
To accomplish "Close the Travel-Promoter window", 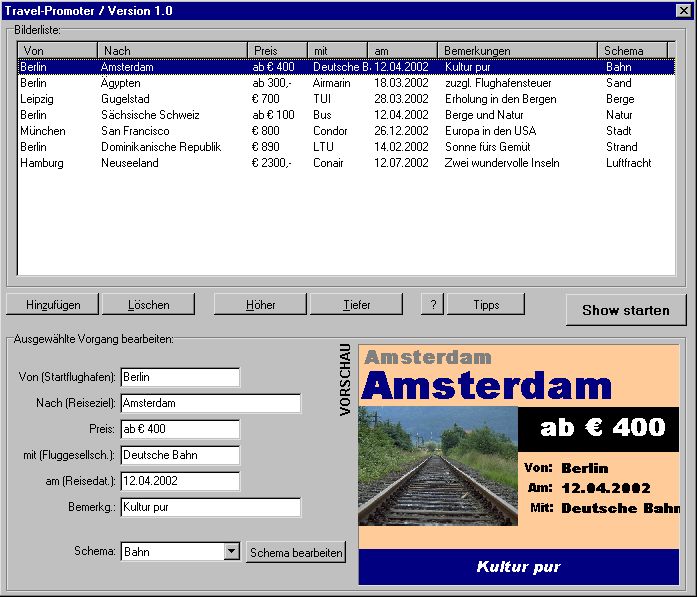I will point(684,10).
